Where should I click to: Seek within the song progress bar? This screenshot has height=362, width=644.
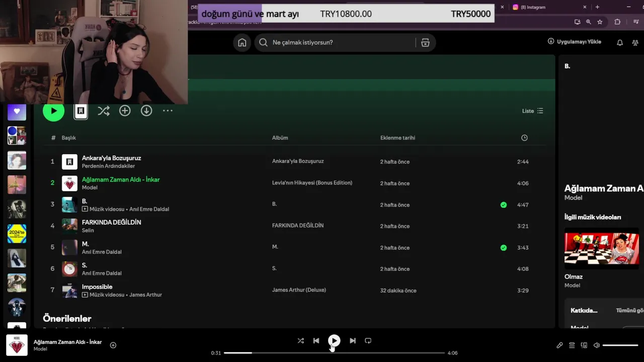pos(334,353)
